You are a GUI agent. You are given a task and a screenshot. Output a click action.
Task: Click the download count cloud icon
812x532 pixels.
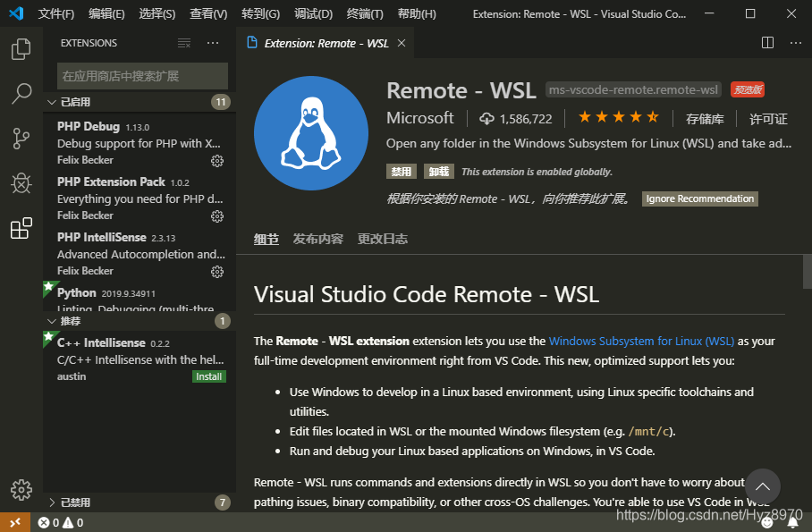486,119
